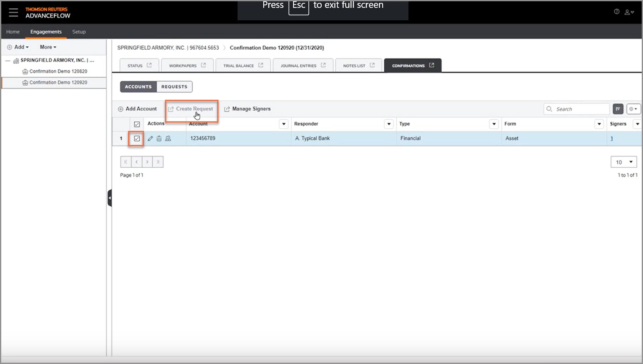
Task: Collapse the SPRINGFIELD ARMORY, INC. tree node
Action: click(7, 60)
